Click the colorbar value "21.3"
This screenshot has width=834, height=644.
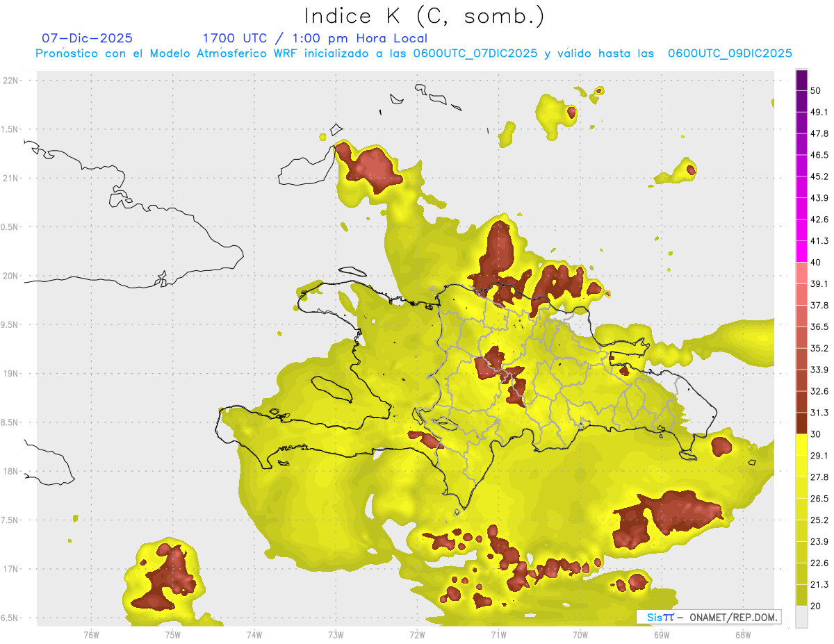click(x=819, y=585)
